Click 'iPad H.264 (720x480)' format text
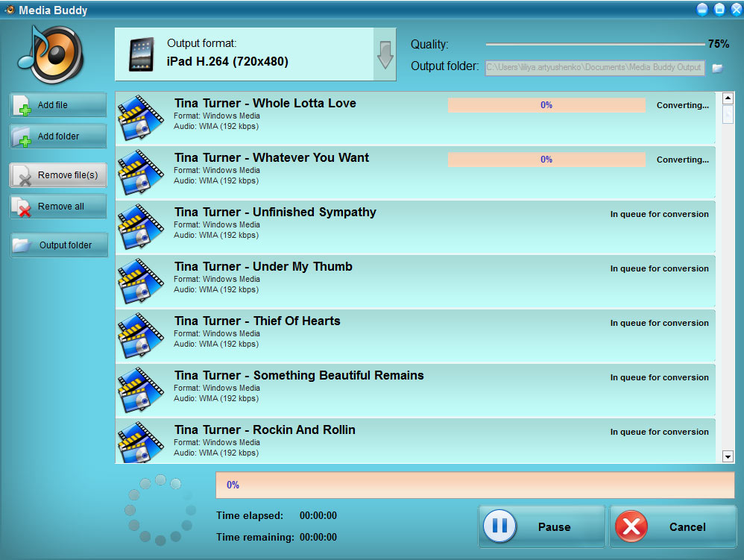744x560 pixels. click(x=227, y=62)
